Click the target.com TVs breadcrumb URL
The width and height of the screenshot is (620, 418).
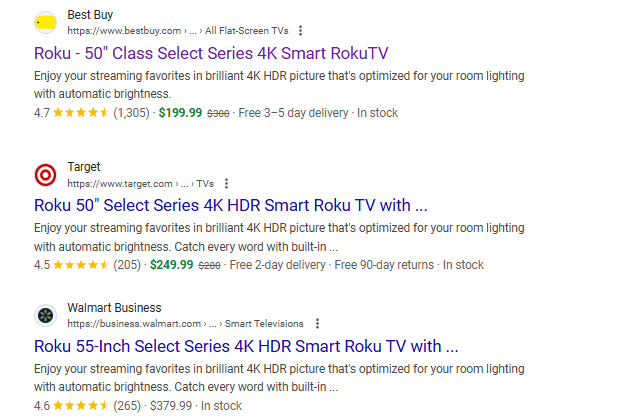coord(140,184)
